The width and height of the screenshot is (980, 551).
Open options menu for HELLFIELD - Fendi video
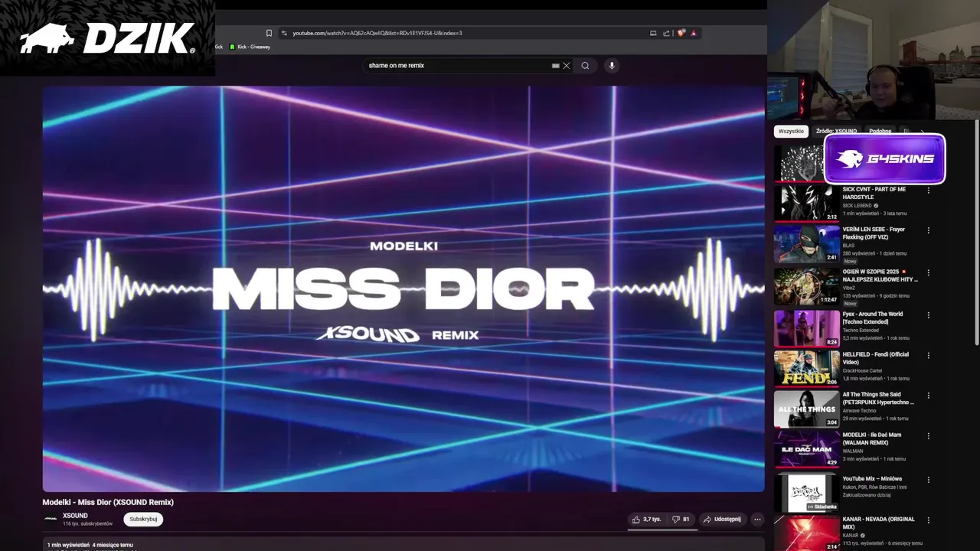(928, 355)
